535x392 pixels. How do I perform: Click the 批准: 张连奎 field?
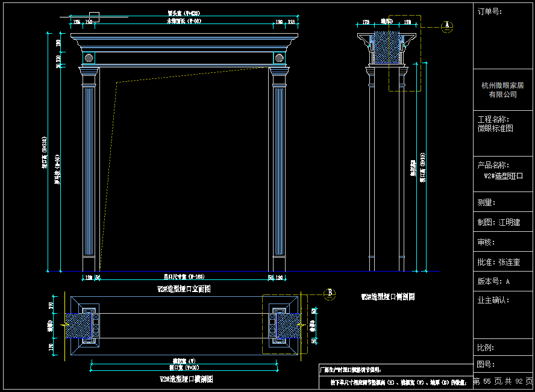click(499, 262)
